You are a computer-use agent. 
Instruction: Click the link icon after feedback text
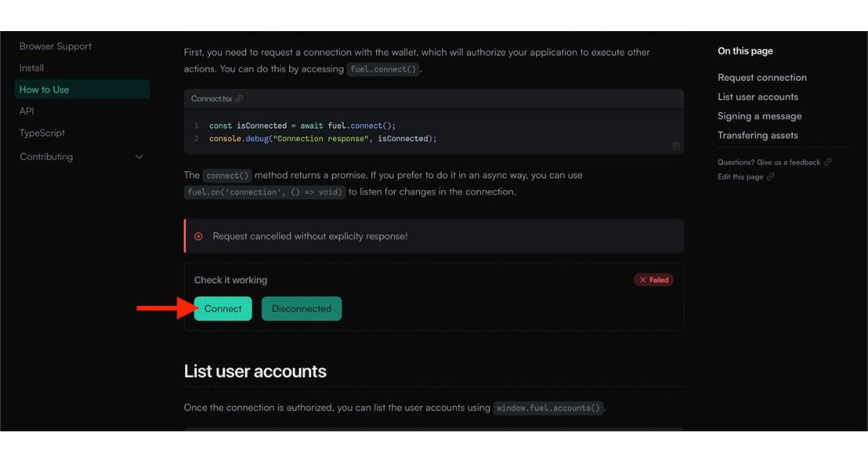point(827,163)
